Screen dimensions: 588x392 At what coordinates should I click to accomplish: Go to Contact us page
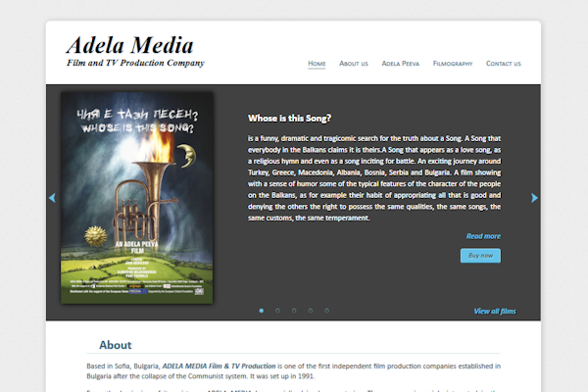[x=504, y=64]
